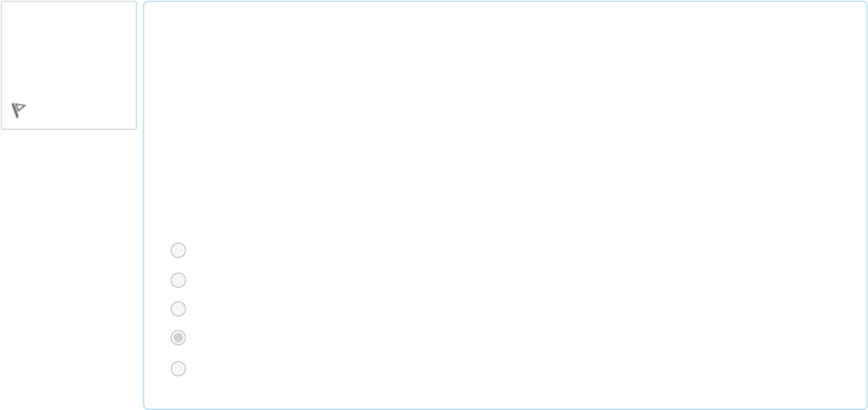Image resolution: width=868 pixels, height=410 pixels.
Task: Choose the bottommost answer radio button
Action: coord(179,369)
